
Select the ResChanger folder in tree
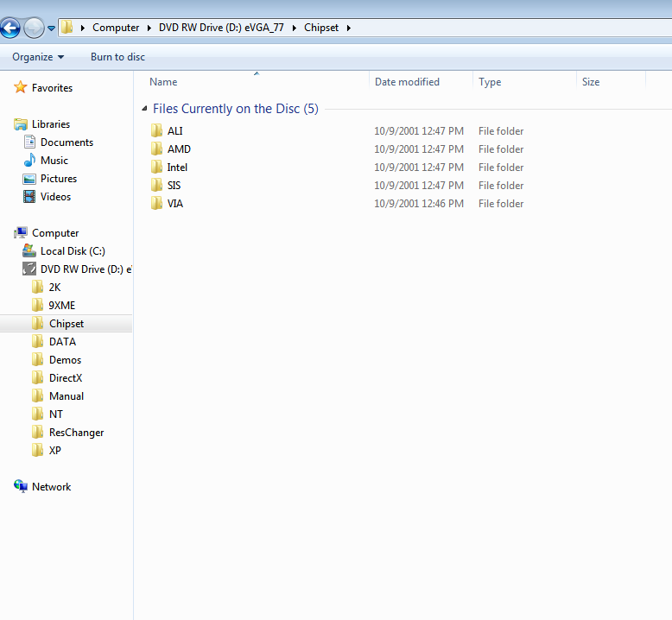click(76, 433)
